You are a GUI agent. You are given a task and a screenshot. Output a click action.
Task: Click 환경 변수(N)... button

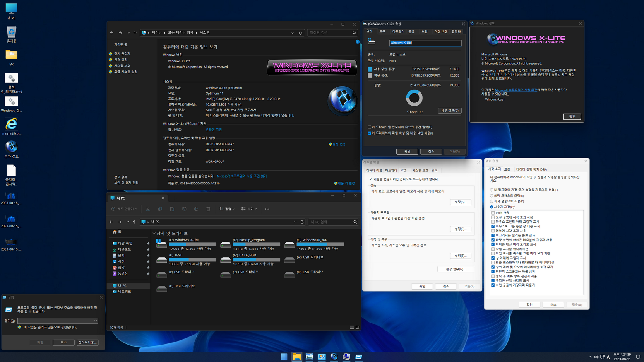point(456,269)
